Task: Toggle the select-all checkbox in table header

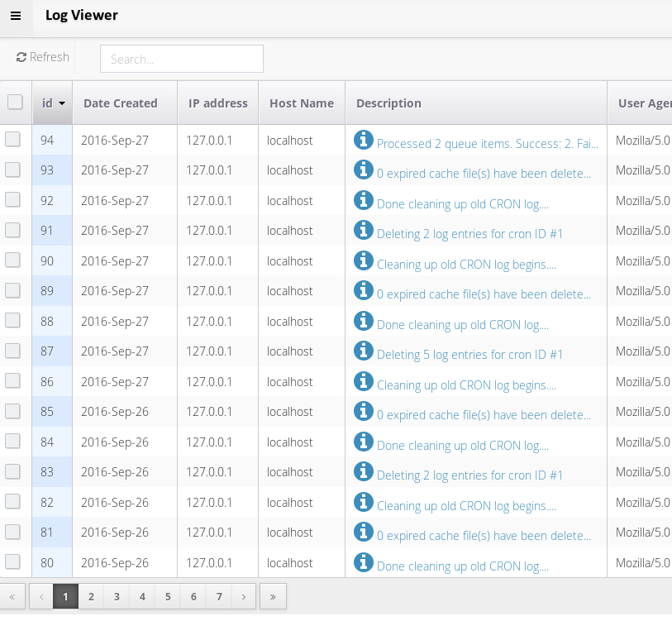Action: [15, 103]
